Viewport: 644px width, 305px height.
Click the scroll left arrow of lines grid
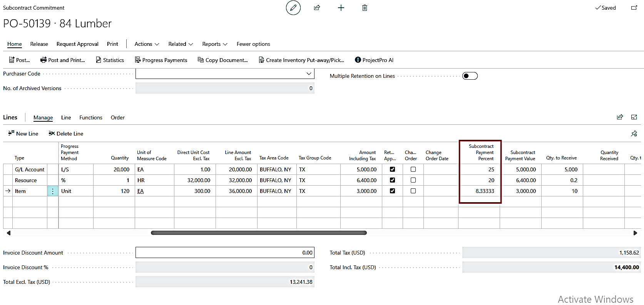pyautogui.click(x=8, y=233)
